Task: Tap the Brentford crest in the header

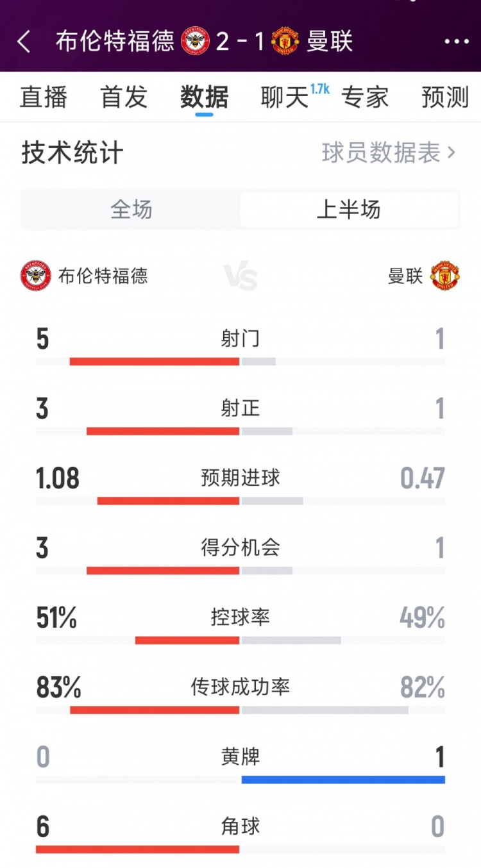Action: 196,42
